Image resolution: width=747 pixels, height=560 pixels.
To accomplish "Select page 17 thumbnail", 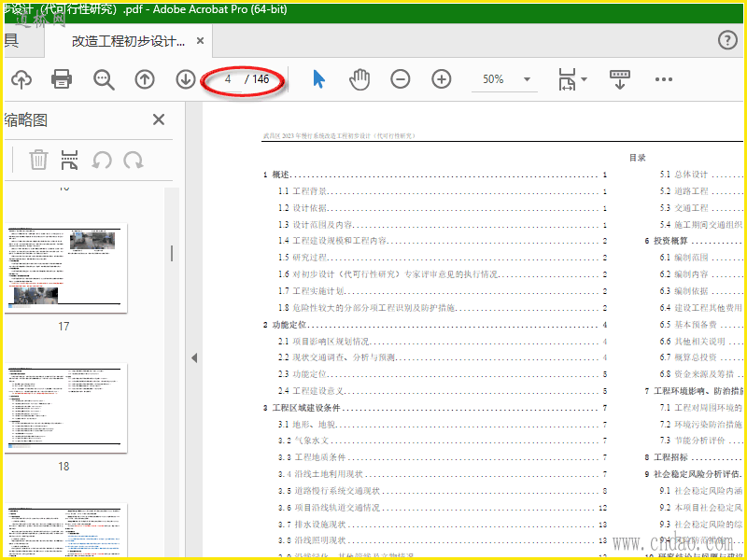I will pos(67,268).
